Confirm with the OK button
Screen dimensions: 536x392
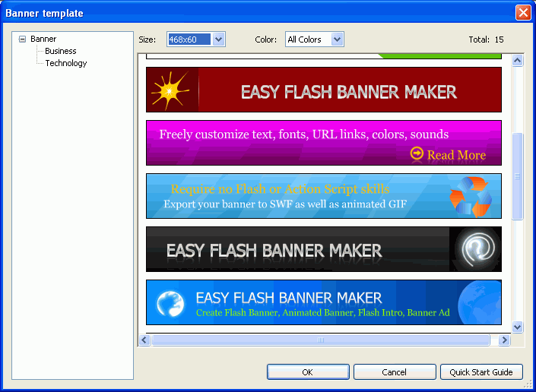coord(308,371)
